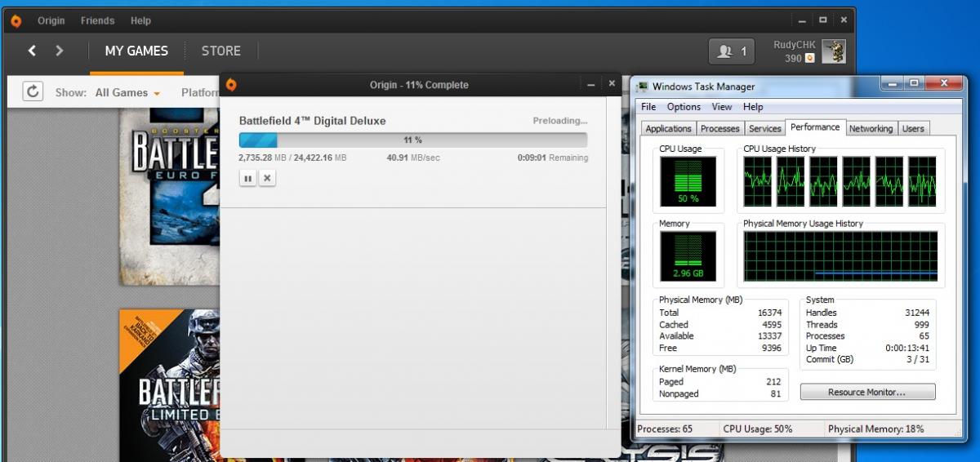
Task: Select the MY GAMES tab
Action: coord(136,51)
